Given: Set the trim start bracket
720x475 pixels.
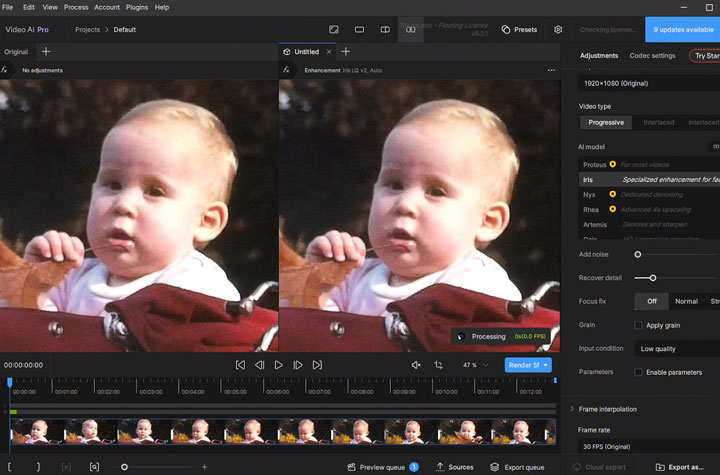Looking at the screenshot, I should click(x=10, y=467).
